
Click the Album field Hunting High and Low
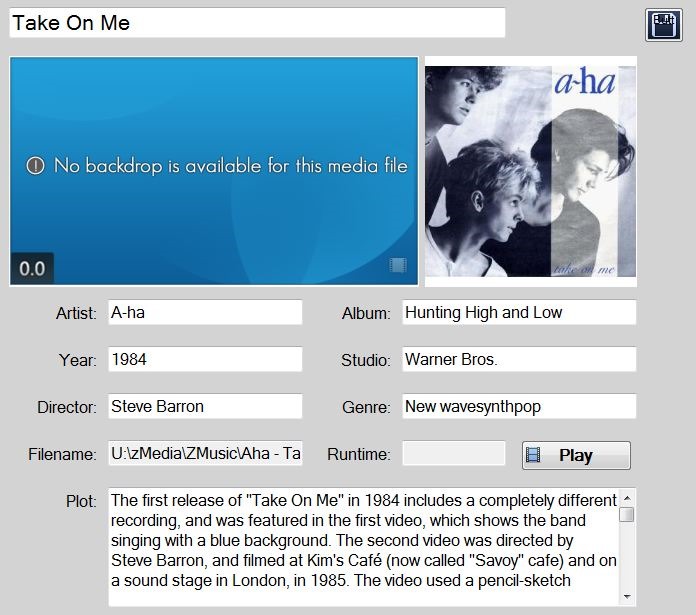click(x=519, y=312)
